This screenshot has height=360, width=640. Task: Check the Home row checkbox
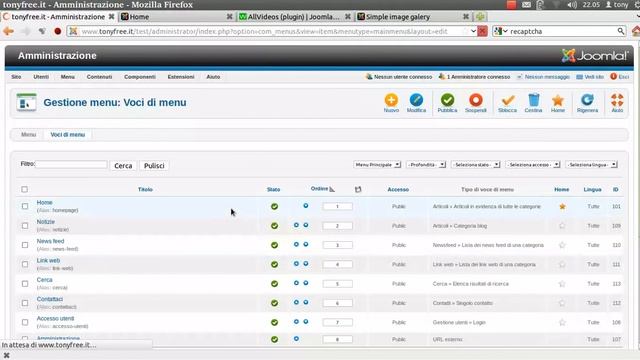[25, 207]
